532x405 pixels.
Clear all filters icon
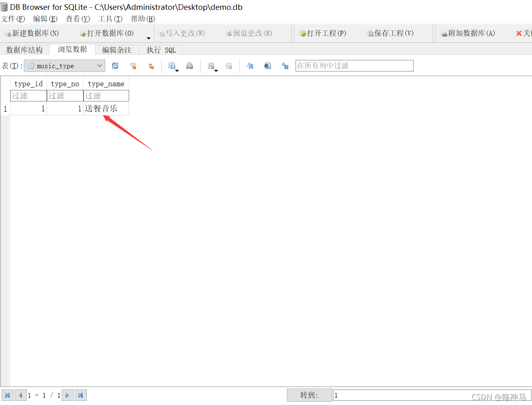pyautogui.click(x=133, y=66)
